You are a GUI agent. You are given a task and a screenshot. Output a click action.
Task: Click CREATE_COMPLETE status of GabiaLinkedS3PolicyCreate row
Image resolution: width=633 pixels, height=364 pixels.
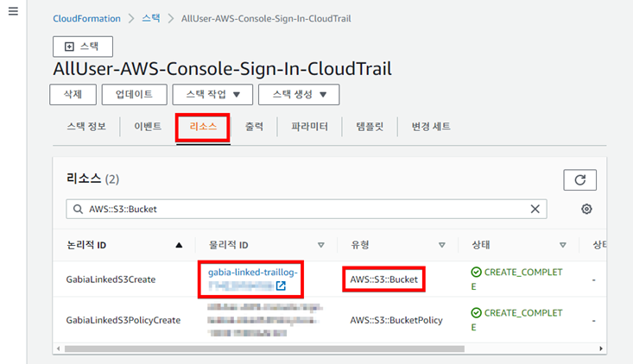pos(516,320)
